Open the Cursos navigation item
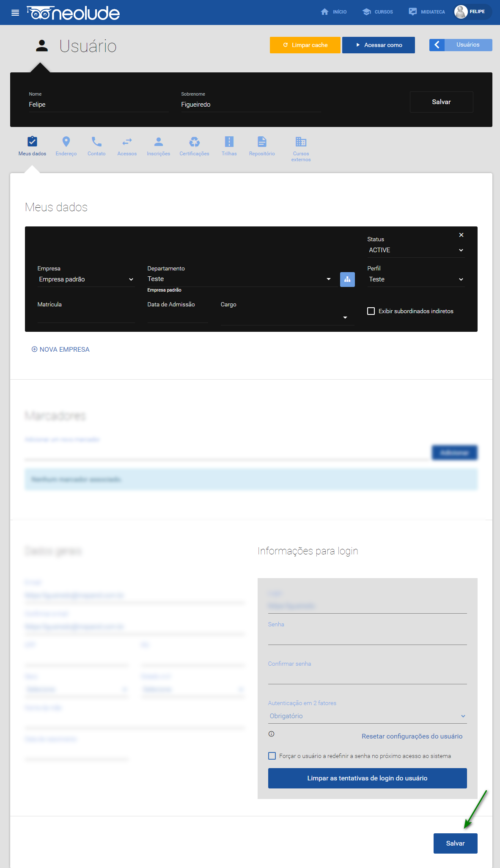 point(378,12)
